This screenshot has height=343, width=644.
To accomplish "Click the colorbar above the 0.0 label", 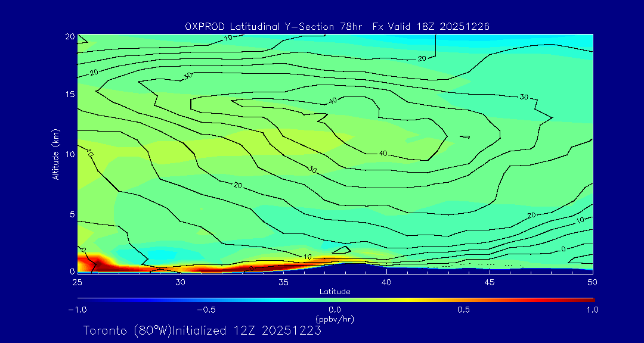I will pyautogui.click(x=335, y=300).
